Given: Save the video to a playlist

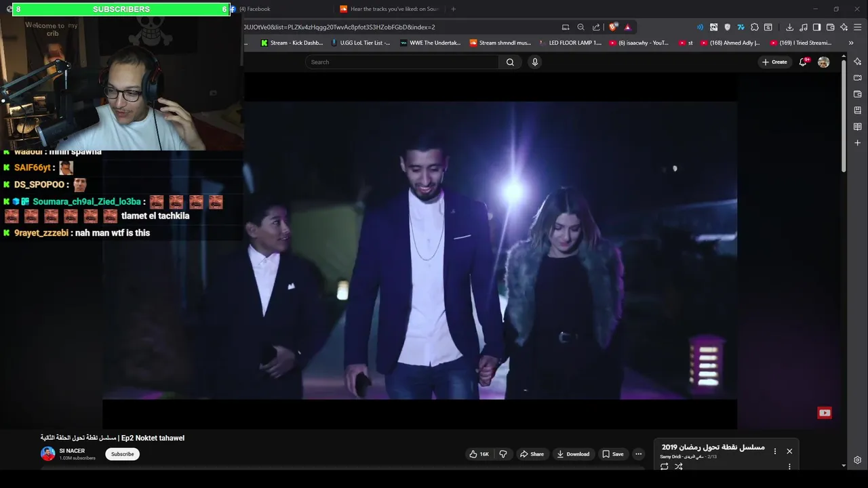Looking at the screenshot, I should tap(613, 454).
